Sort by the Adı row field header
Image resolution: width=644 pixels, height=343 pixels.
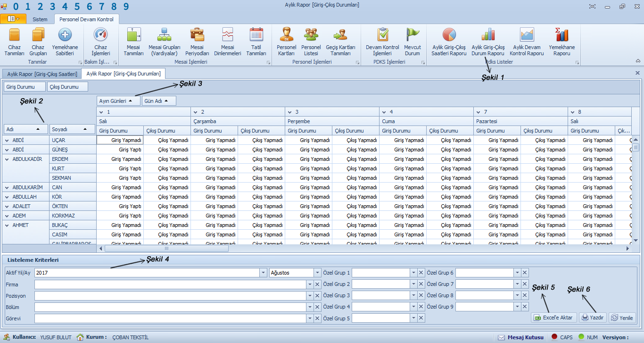[26, 129]
